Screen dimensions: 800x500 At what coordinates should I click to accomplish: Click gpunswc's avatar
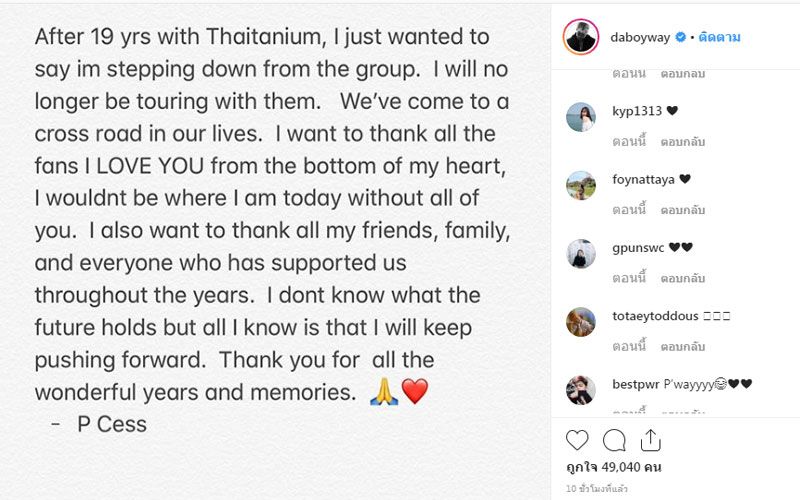pos(581,254)
